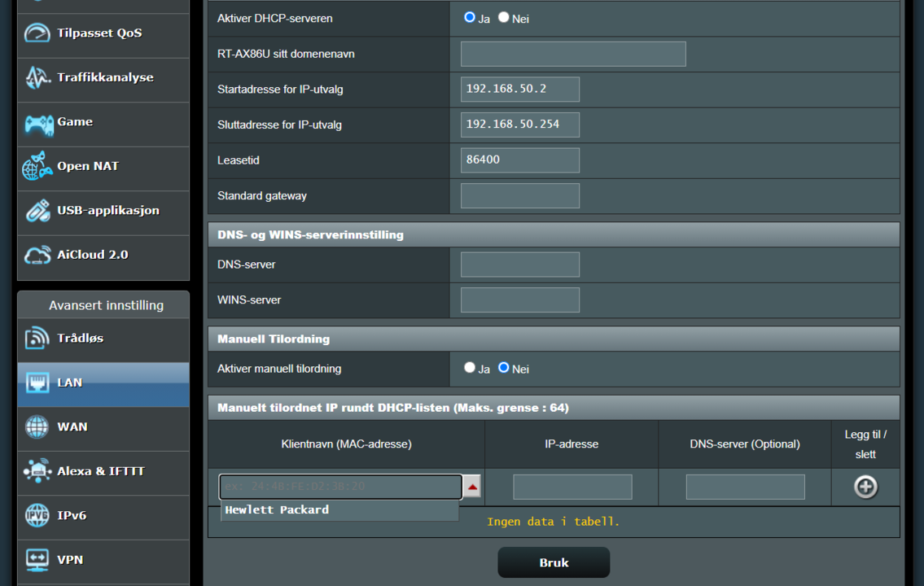Image resolution: width=924 pixels, height=586 pixels.
Task: Open the Traffikkanalyse waveform icon
Action: click(x=37, y=78)
